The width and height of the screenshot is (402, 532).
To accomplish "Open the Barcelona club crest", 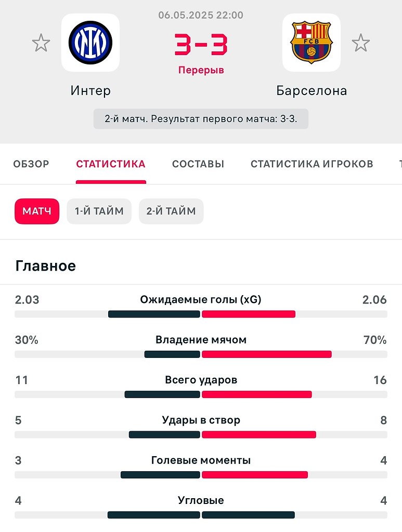I will 312,43.
